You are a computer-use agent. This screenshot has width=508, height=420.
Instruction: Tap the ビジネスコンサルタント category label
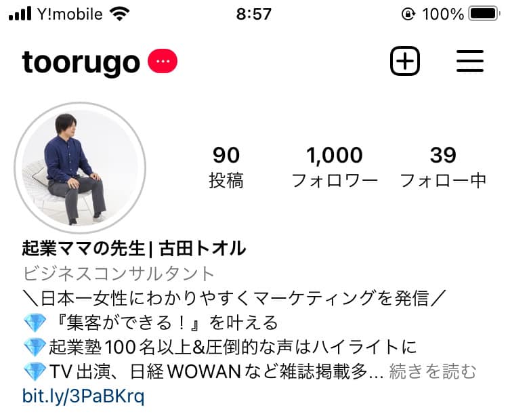click(x=119, y=274)
